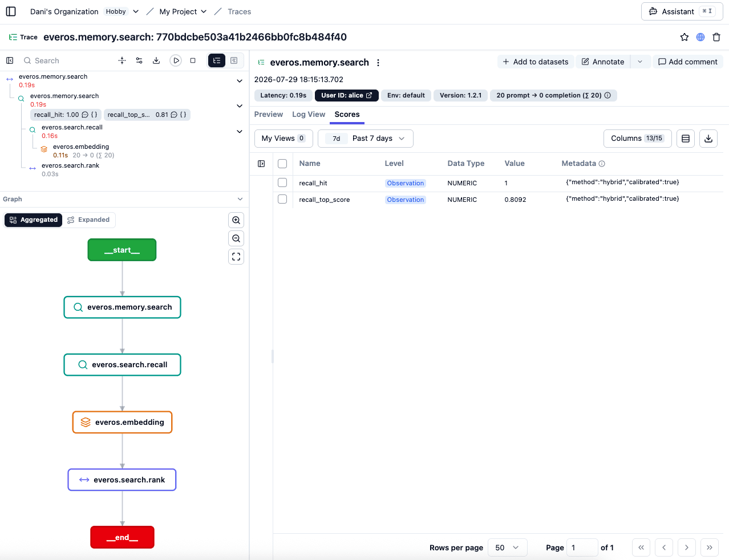The width and height of the screenshot is (729, 560).
Task: Go to last page double arrow
Action: point(710,547)
